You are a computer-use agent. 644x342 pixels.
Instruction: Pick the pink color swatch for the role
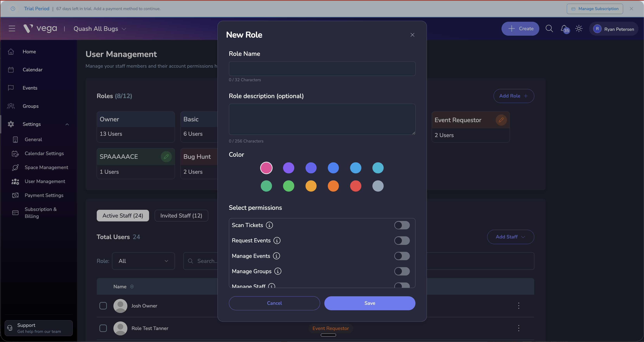[266, 168]
